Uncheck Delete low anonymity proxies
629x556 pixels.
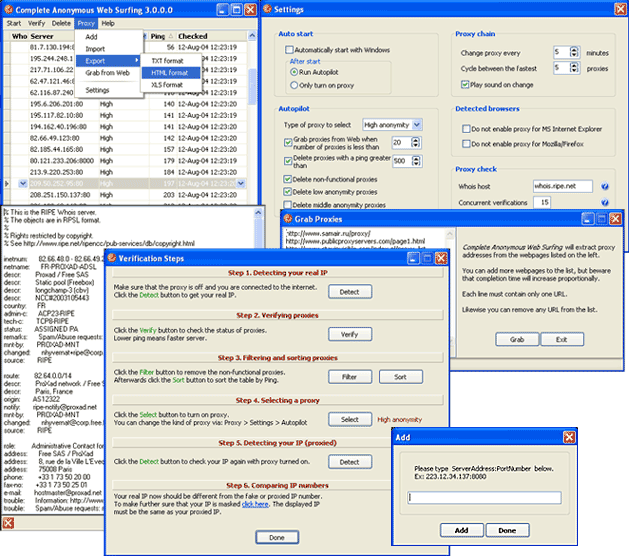point(287,192)
